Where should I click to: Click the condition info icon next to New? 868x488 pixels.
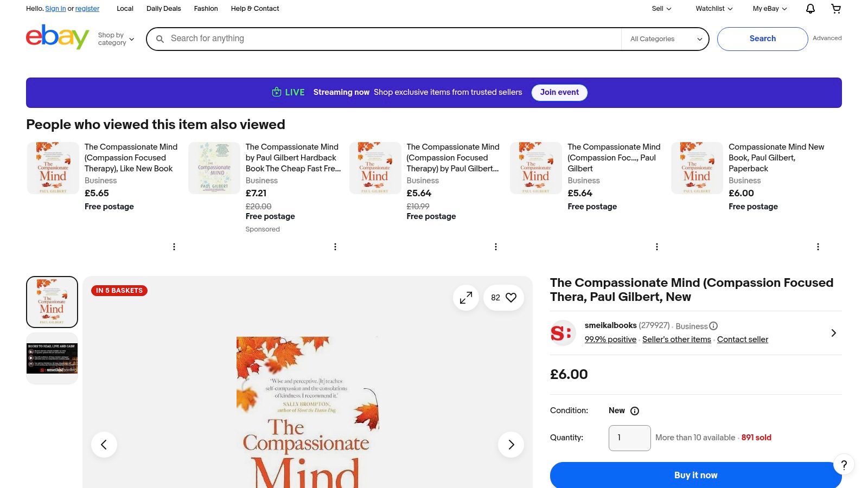click(635, 411)
